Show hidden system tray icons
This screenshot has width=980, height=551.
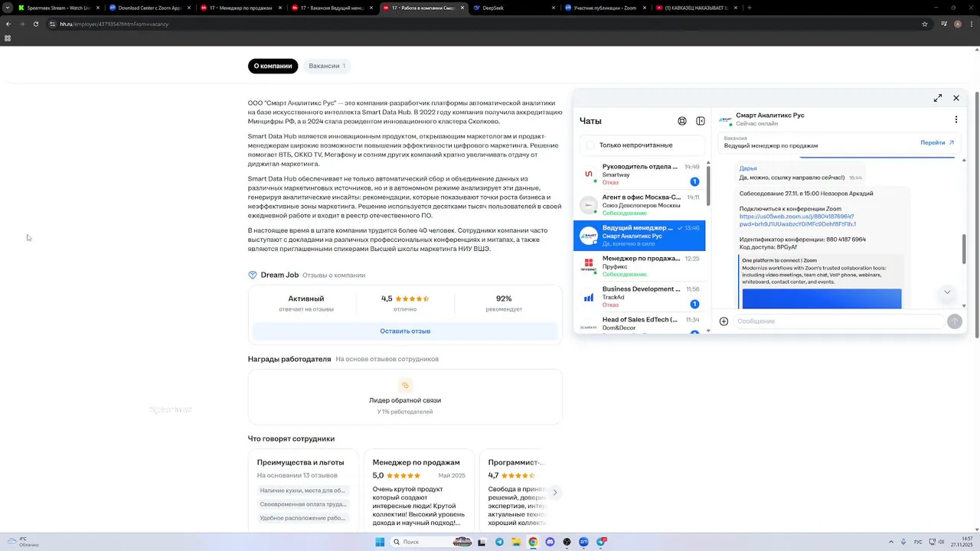pyautogui.click(x=890, y=542)
